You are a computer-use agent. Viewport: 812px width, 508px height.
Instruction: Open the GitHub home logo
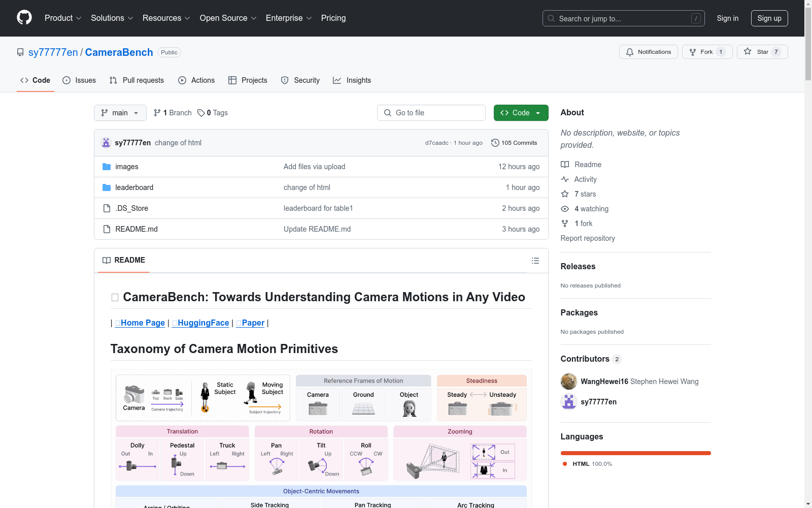tap(24, 18)
